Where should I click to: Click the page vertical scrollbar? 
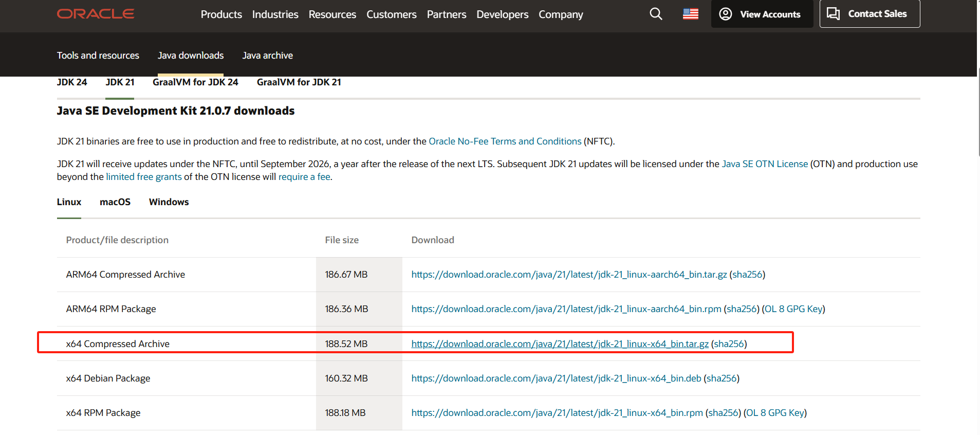tap(978, 112)
